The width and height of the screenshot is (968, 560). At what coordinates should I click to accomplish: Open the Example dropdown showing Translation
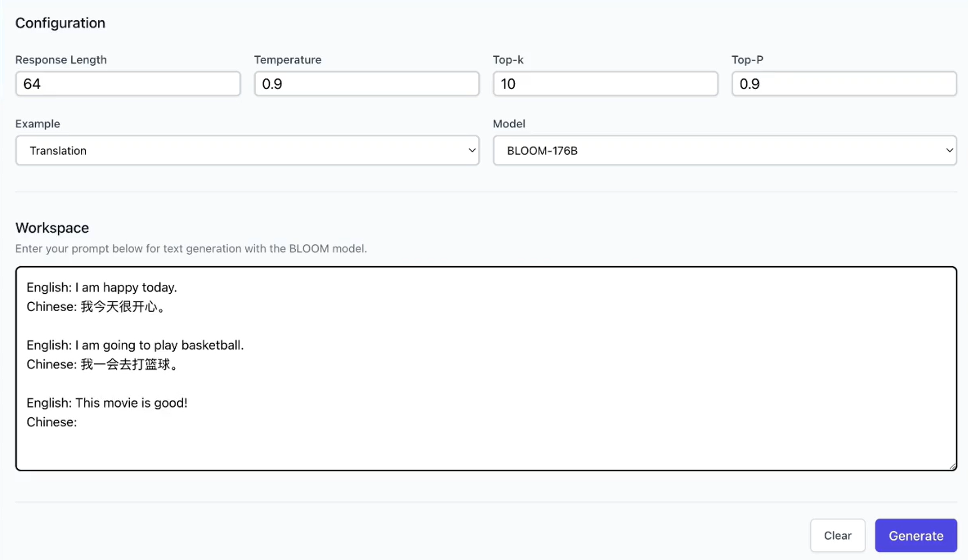(x=248, y=150)
